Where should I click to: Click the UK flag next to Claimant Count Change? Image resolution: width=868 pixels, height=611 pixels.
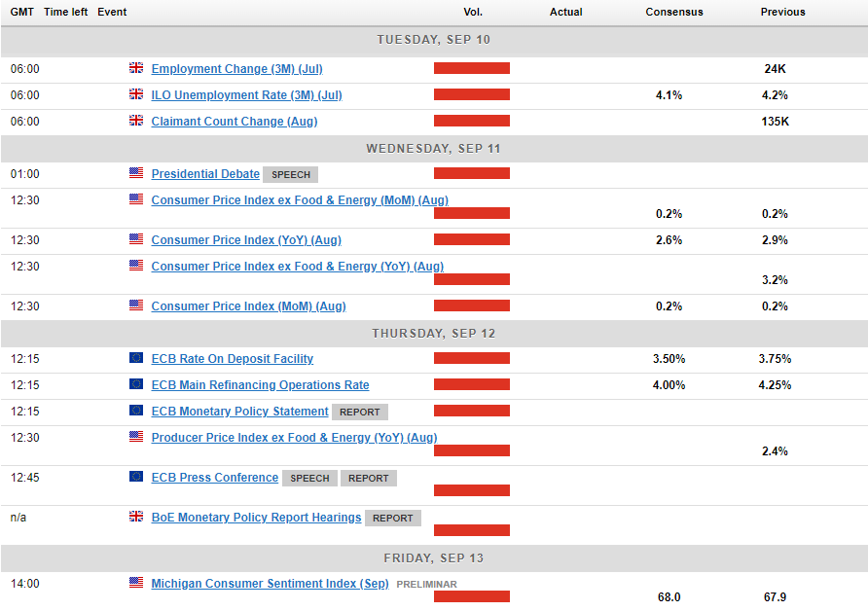point(136,122)
